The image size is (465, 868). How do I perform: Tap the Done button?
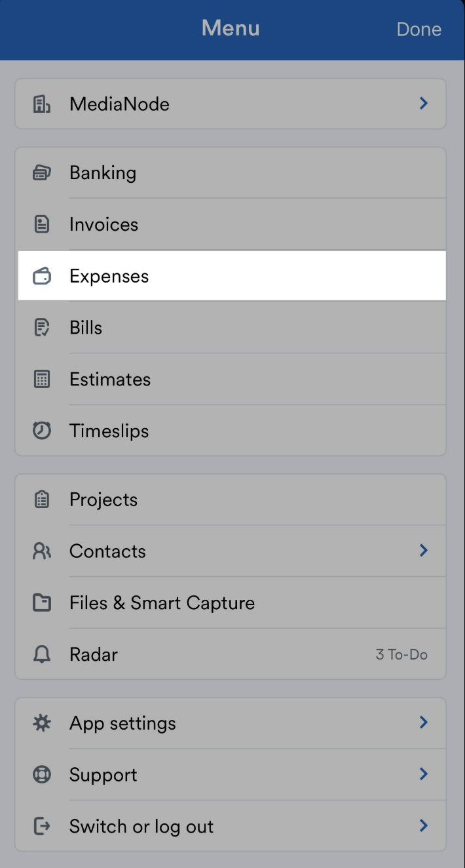pos(418,29)
